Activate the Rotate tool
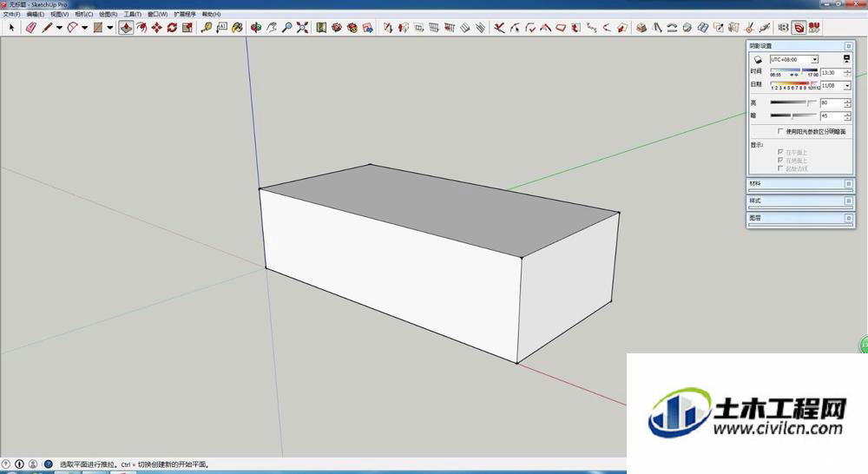Viewport: 868px width, 474px height. [172, 27]
